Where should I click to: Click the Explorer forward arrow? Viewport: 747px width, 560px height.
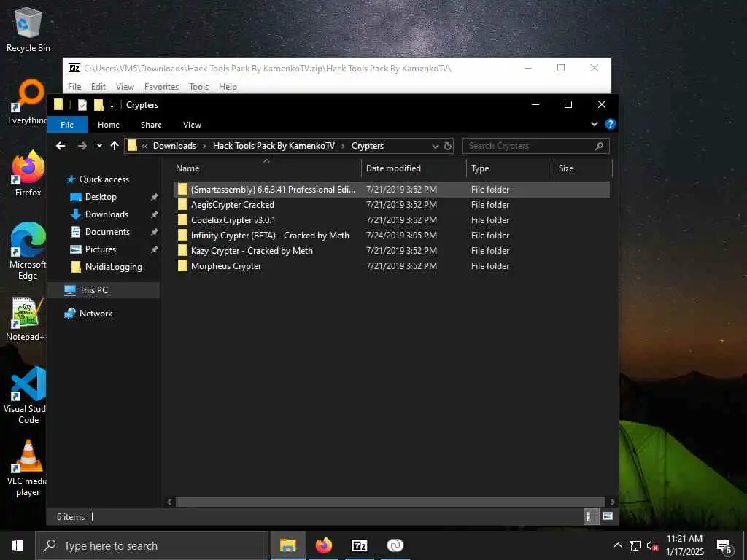point(82,146)
